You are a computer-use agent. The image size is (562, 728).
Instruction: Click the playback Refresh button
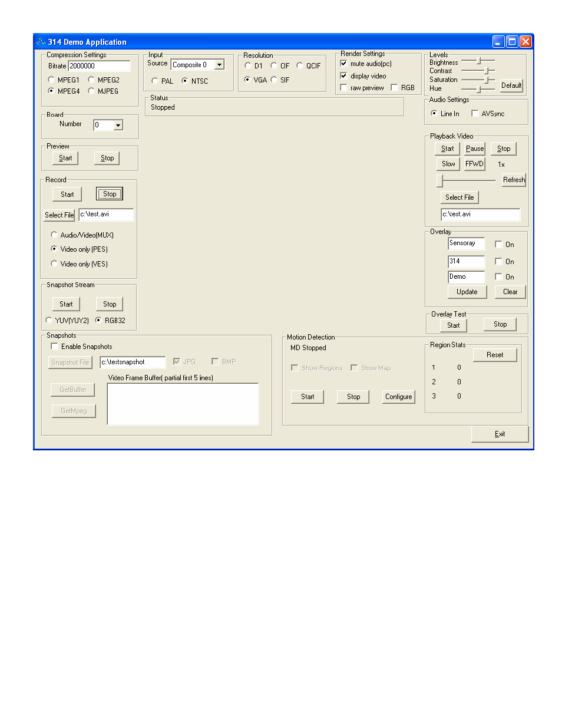coord(514,180)
